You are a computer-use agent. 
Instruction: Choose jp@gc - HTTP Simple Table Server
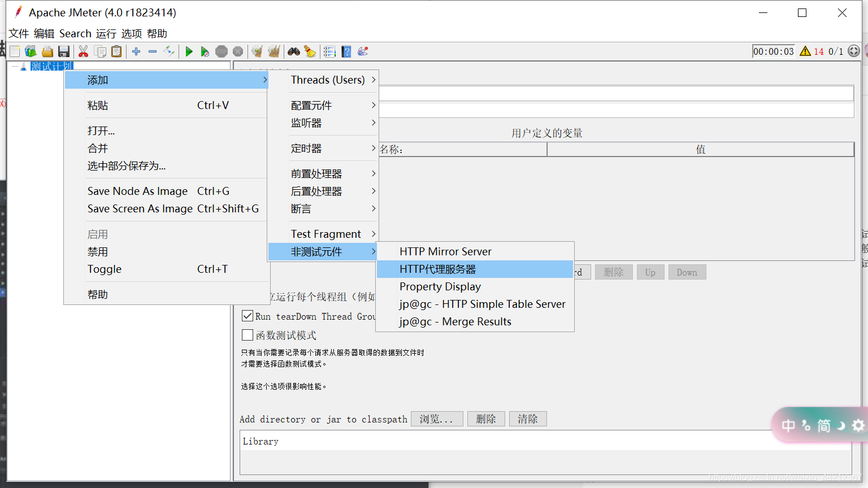pyautogui.click(x=475, y=304)
